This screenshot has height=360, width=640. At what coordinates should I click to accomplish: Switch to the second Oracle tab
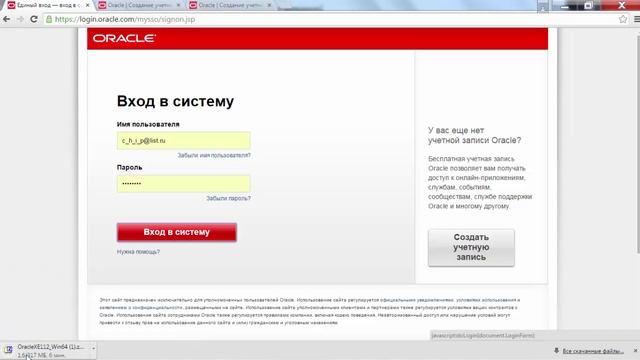point(139,5)
